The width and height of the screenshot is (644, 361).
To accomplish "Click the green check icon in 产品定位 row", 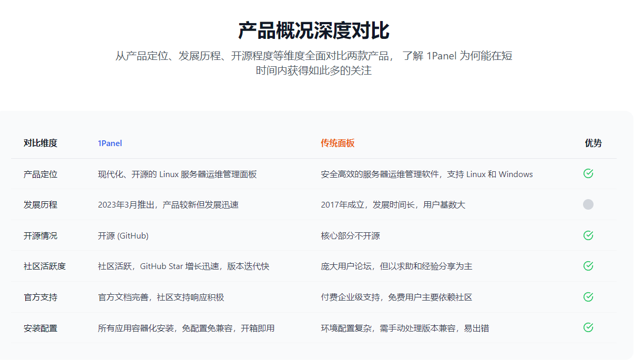I will 588,173.
